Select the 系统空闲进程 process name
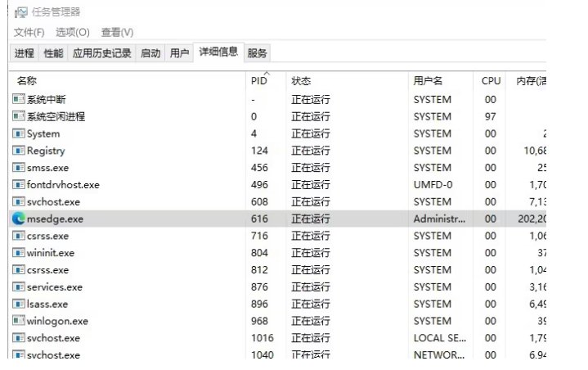 (x=56, y=116)
